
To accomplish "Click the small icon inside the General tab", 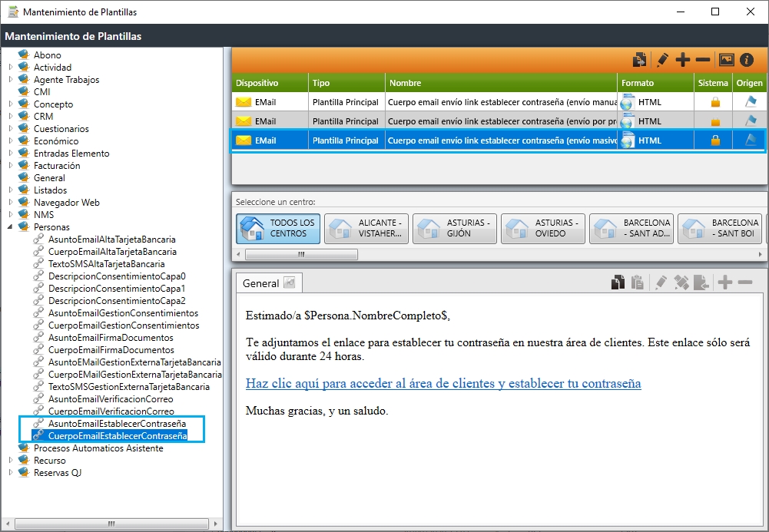I will [290, 283].
